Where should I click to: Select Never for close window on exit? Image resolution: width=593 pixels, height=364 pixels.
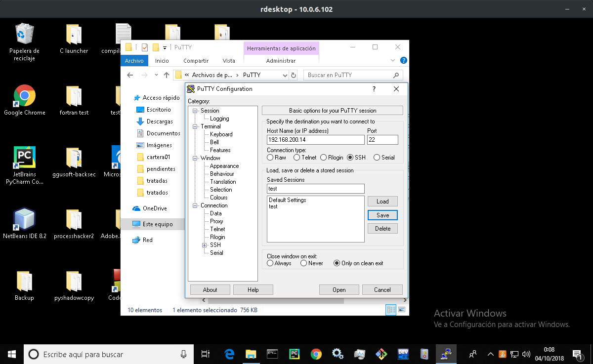302,263
